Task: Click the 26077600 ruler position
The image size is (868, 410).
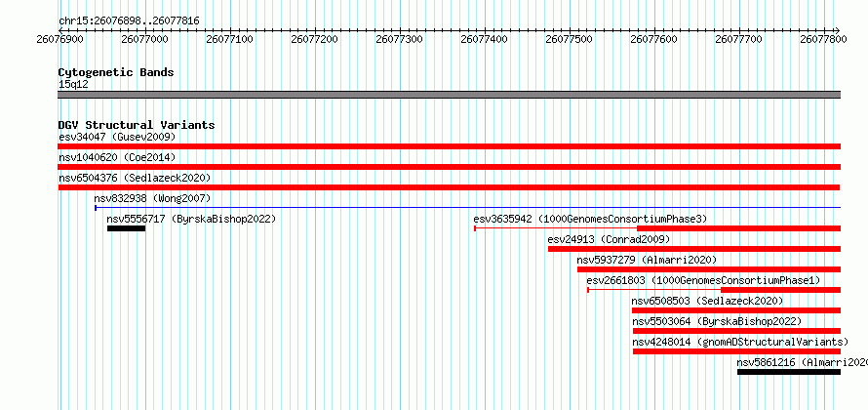Action: [653, 39]
